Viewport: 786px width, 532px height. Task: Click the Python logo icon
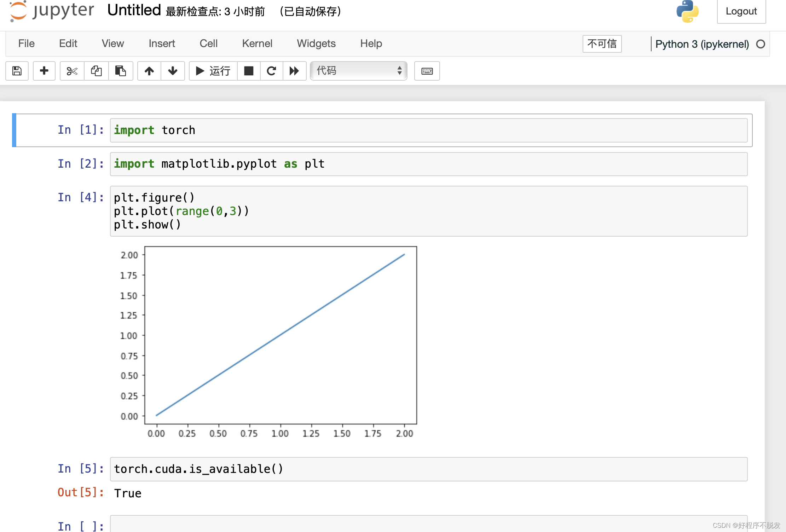[x=687, y=11]
